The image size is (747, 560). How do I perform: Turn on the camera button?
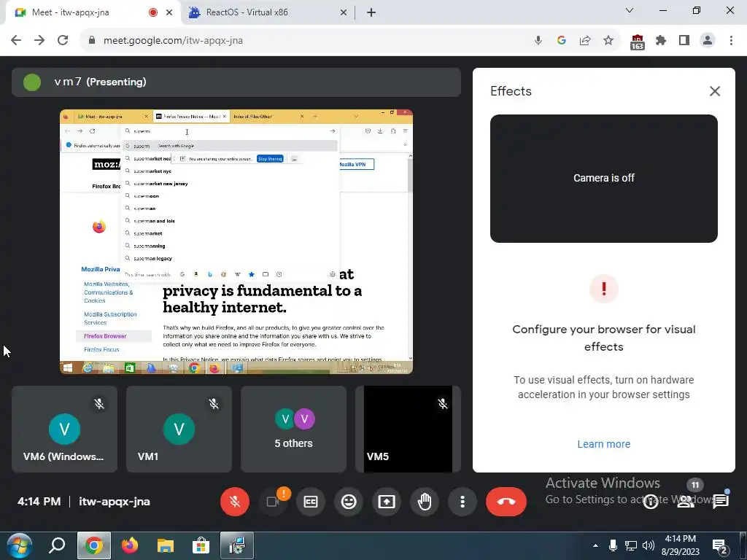click(273, 502)
